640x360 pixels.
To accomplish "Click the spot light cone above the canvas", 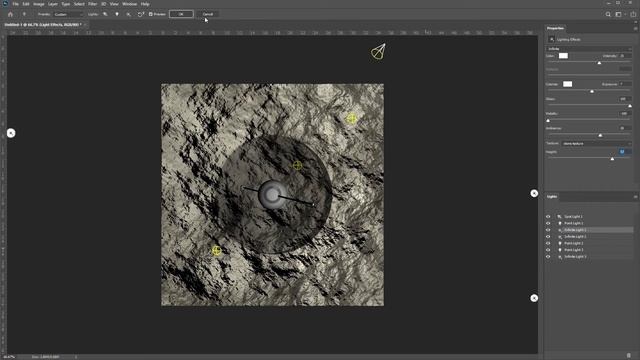I will 378,51.
